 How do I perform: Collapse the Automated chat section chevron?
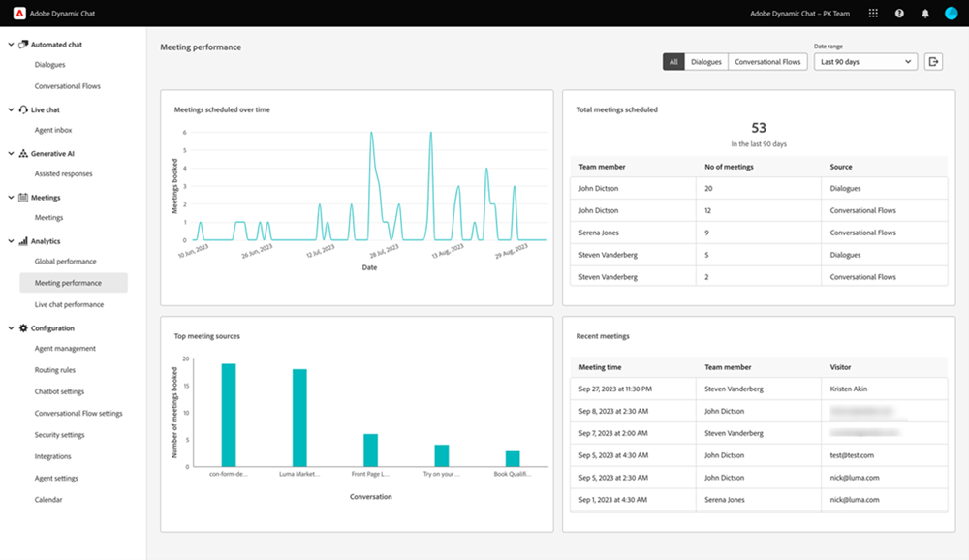(x=11, y=45)
